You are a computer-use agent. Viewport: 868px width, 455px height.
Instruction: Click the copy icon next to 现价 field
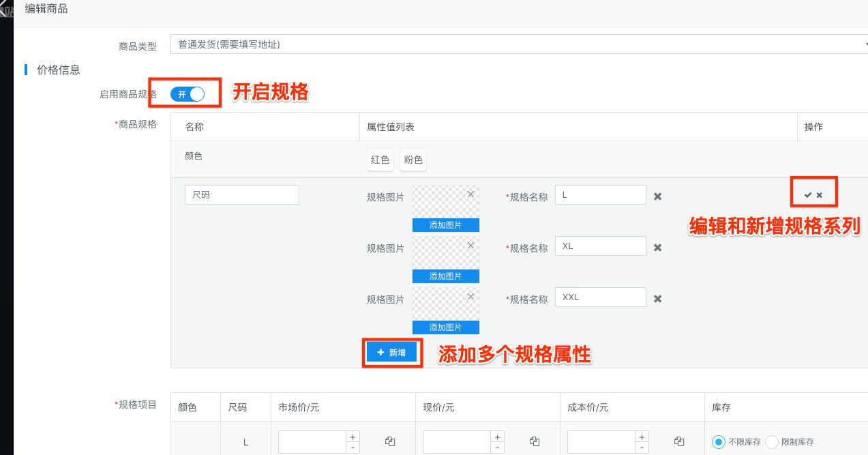(535, 441)
